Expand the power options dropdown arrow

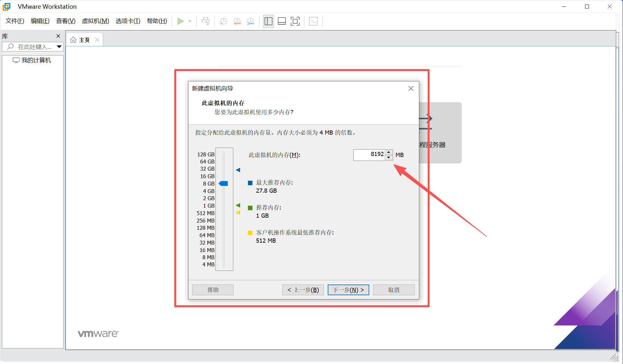coord(190,21)
